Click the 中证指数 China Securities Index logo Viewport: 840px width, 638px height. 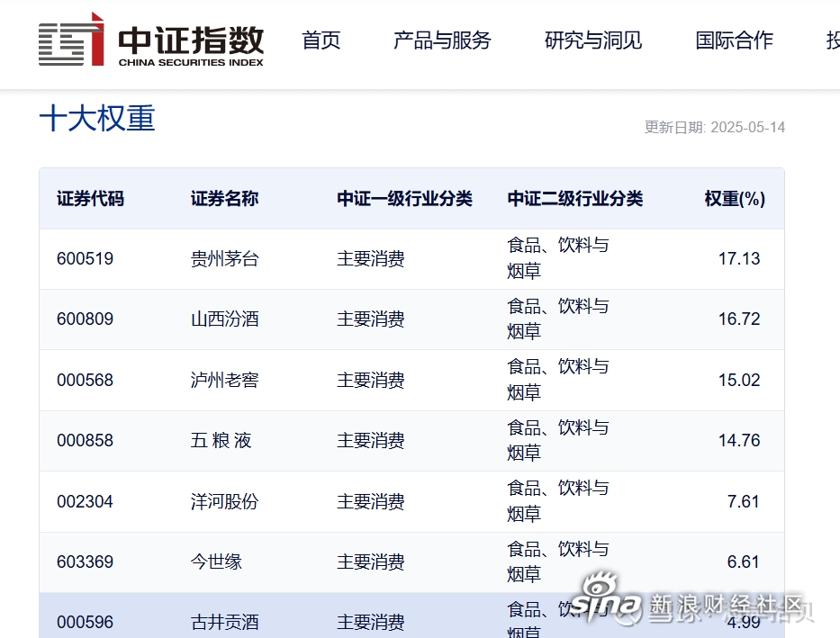point(151,40)
